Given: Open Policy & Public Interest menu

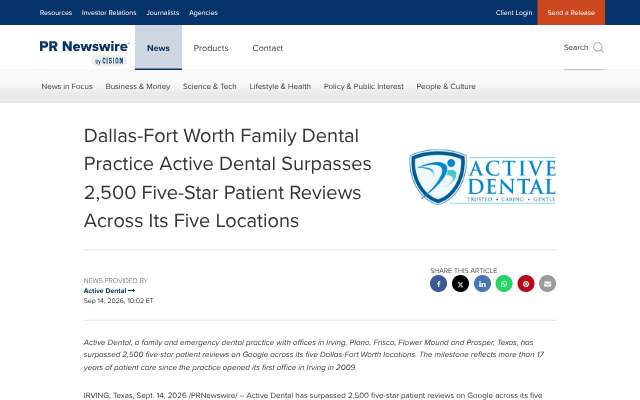Looking at the screenshot, I should click(364, 87).
